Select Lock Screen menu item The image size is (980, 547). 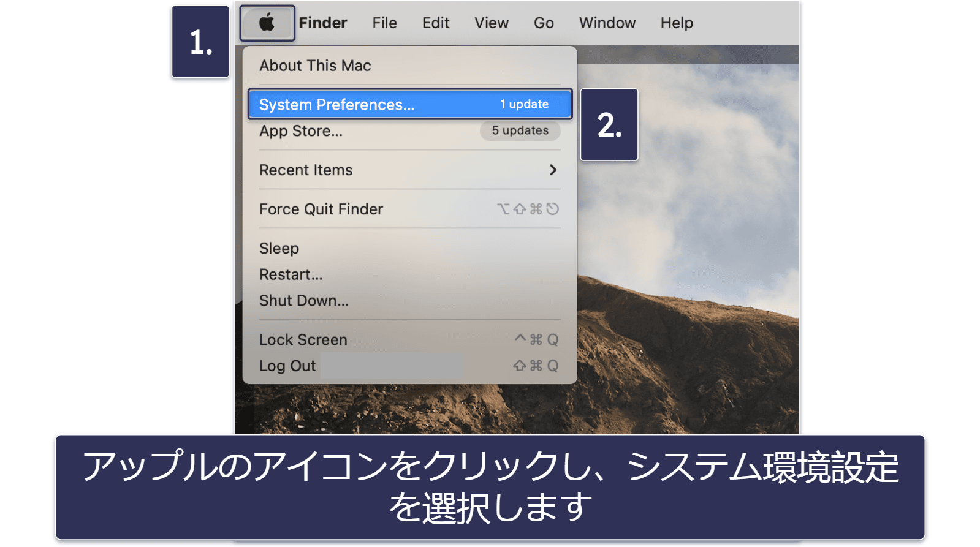(x=409, y=340)
